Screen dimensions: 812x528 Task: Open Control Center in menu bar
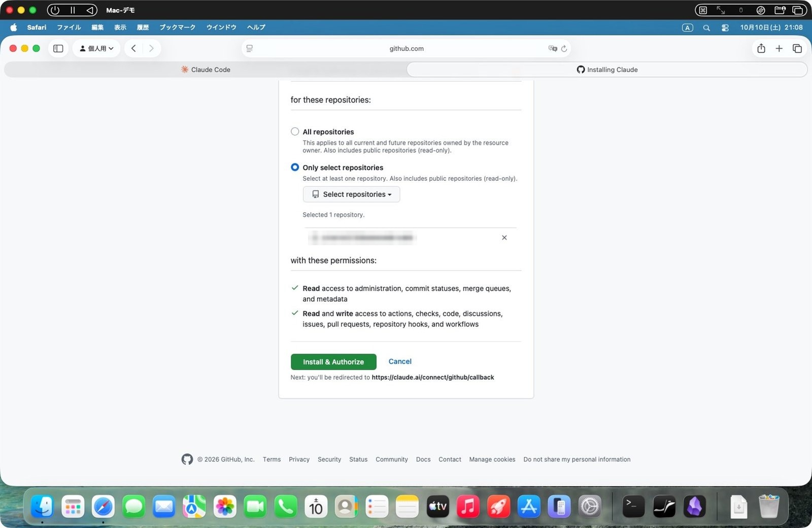725,28
